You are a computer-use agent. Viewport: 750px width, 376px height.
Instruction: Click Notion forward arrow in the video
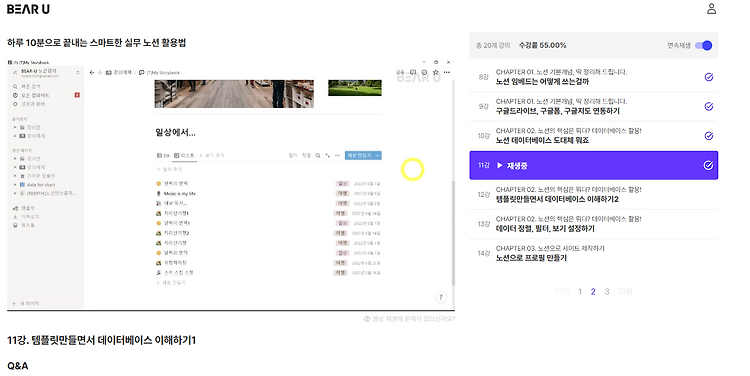(x=99, y=73)
